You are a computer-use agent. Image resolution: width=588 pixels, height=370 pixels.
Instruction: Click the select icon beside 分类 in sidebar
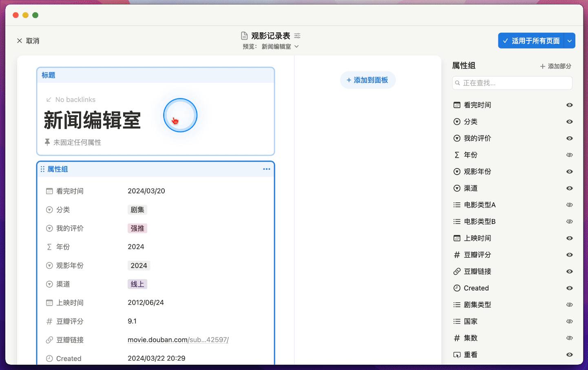(457, 122)
